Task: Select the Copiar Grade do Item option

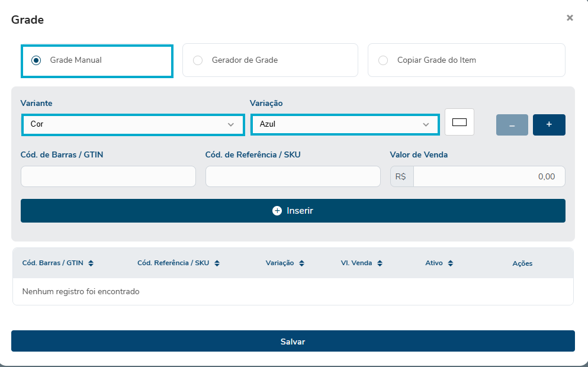Action: (383, 60)
